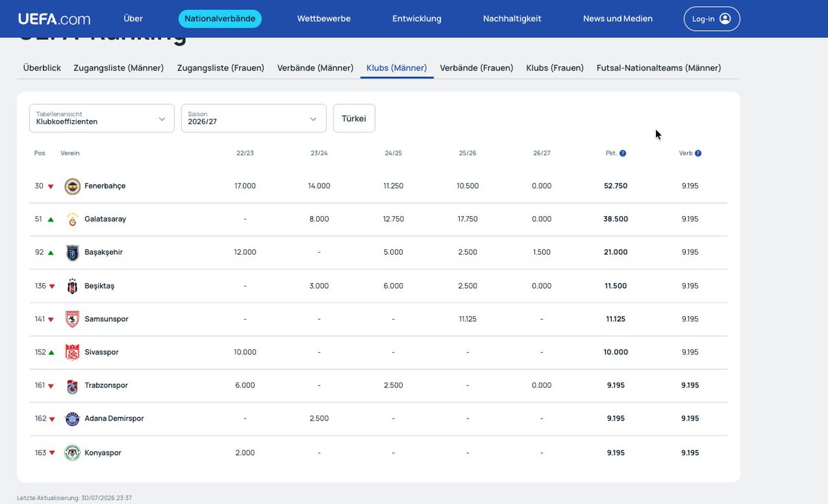Open the Nachhaltigkeit navigation menu
The height and width of the screenshot is (504, 828).
pos(512,19)
